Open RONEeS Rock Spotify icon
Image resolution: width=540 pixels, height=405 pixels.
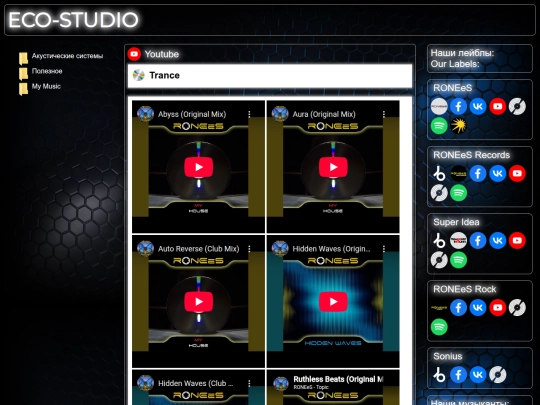tap(439, 327)
